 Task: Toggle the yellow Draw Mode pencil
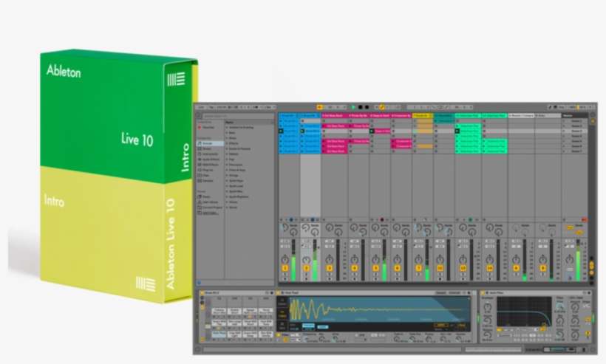coord(382,107)
